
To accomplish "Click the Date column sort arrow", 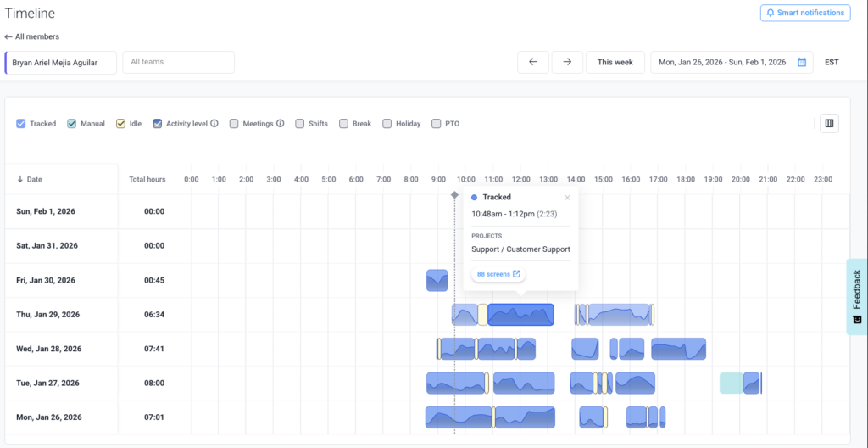I will [20, 180].
